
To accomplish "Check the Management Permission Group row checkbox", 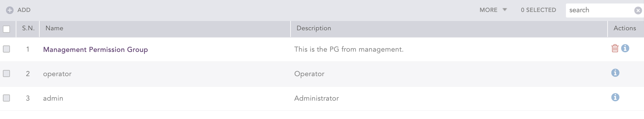I will click(x=6, y=49).
